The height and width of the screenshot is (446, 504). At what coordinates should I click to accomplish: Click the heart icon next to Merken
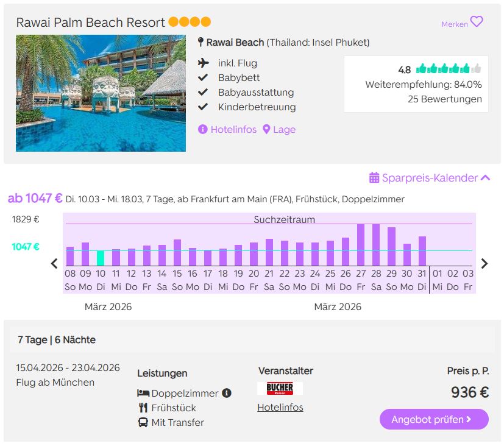477,22
